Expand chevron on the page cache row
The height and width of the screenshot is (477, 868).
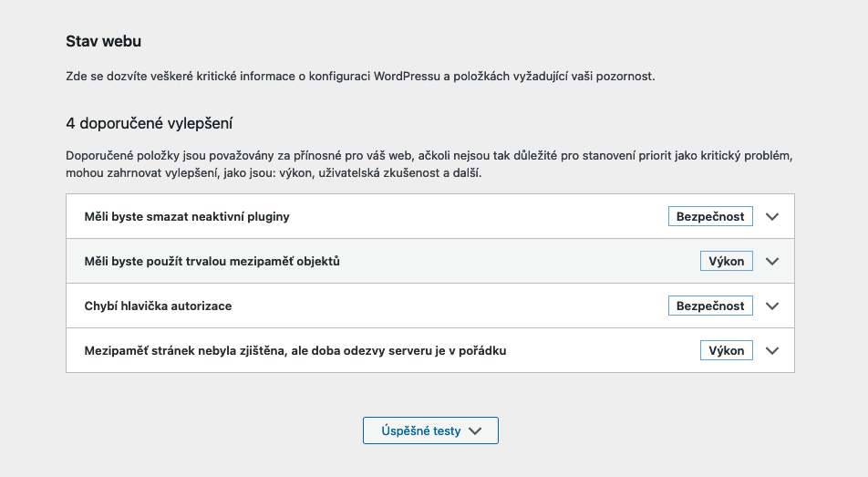(x=772, y=351)
